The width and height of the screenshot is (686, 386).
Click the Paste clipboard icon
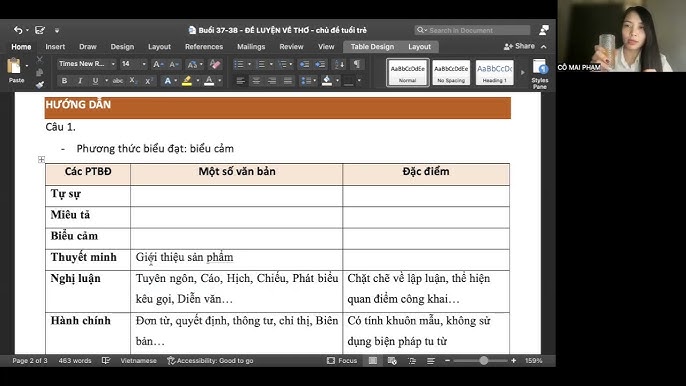tap(14, 66)
